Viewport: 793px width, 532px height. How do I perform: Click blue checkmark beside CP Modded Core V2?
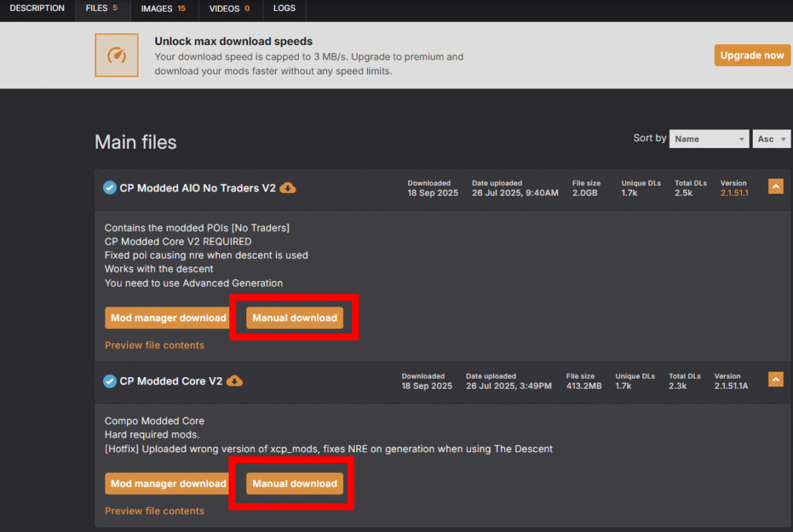pos(110,381)
